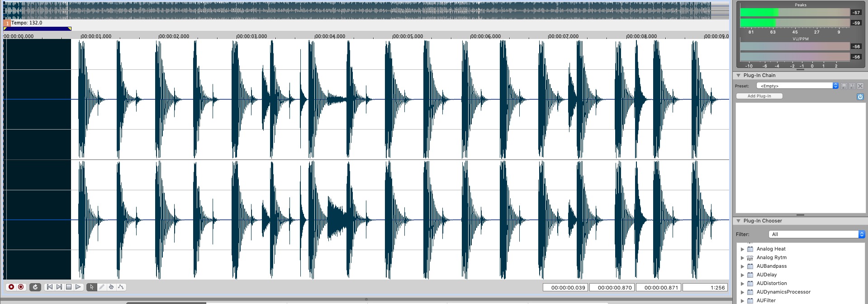Viewport: 868px width, 304px height.
Task: Expand the Analog Heat plug-in folder
Action: pos(742,249)
